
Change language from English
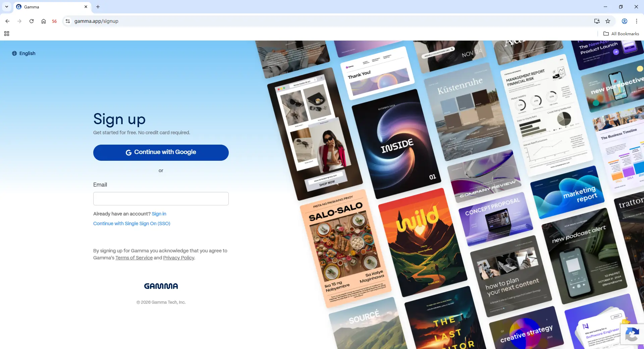(24, 53)
